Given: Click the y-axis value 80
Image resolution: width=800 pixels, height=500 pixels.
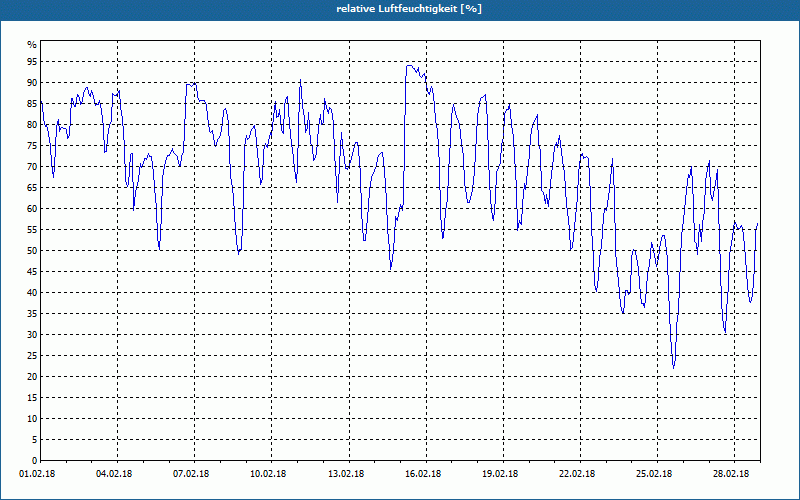Looking at the screenshot, I should click(x=32, y=124).
